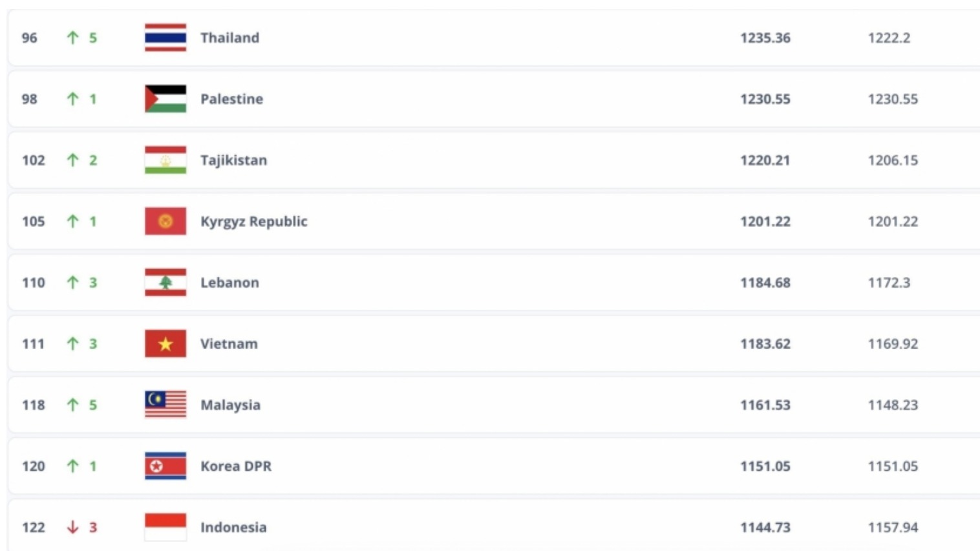Open the Thailand team link

coord(229,38)
